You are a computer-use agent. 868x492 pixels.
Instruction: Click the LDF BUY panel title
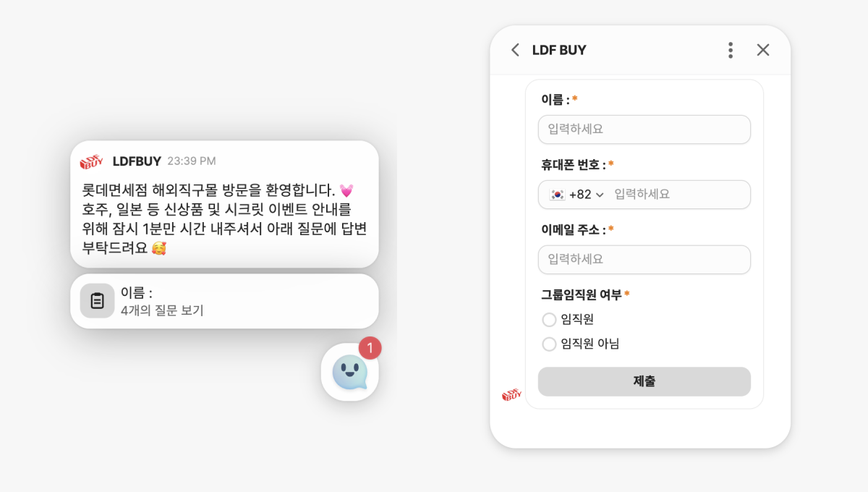click(x=559, y=50)
